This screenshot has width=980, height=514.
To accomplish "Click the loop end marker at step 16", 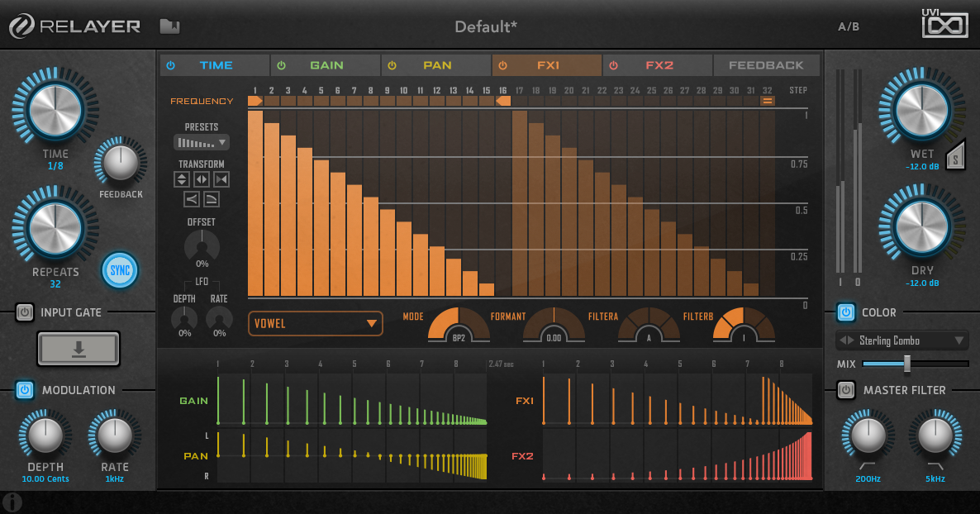I will coord(503,101).
